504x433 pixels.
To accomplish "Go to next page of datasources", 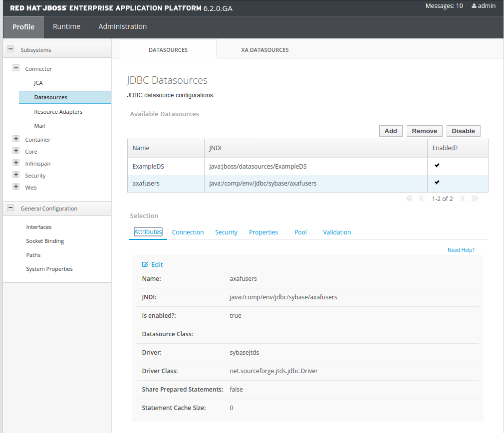I will [463, 199].
